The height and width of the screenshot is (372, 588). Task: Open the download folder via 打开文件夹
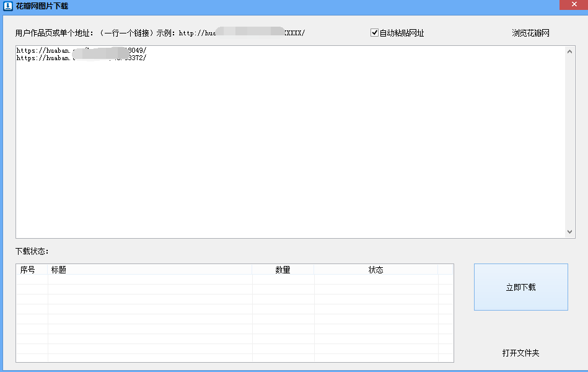520,353
